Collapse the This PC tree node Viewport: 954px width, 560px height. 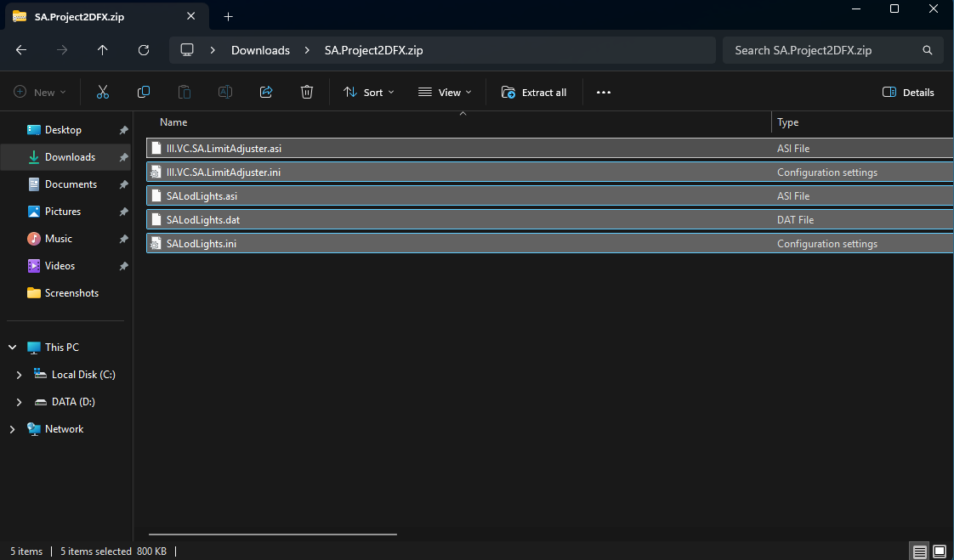12,348
